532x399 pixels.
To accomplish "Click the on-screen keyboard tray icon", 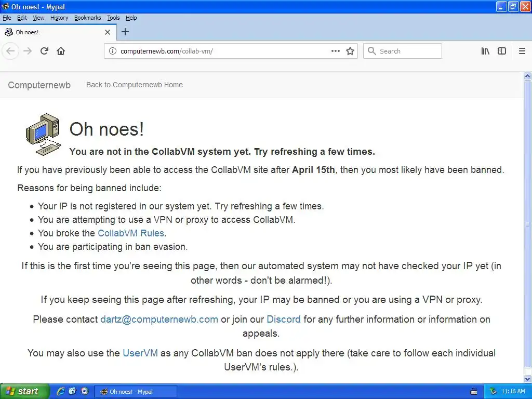I will pos(474,392).
